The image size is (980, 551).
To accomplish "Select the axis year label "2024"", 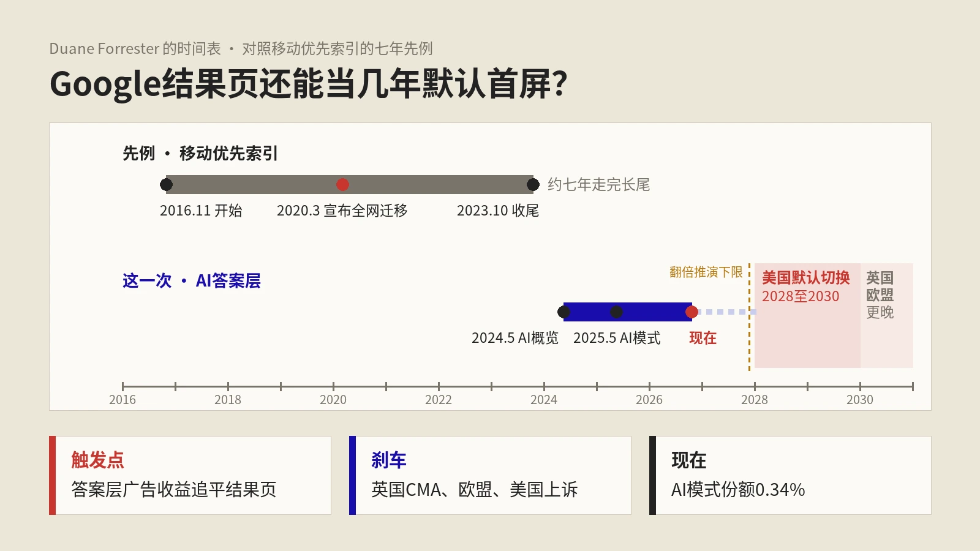I will pyautogui.click(x=544, y=400).
